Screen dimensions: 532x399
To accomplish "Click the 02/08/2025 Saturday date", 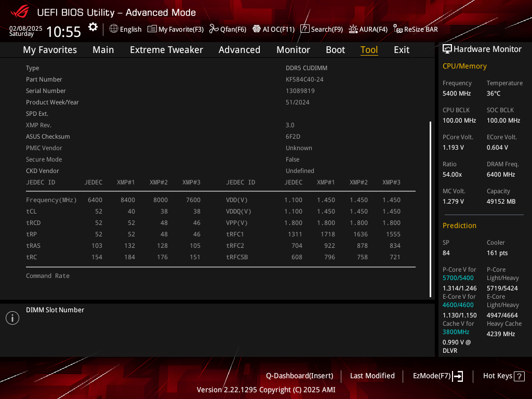I will 26,31.
